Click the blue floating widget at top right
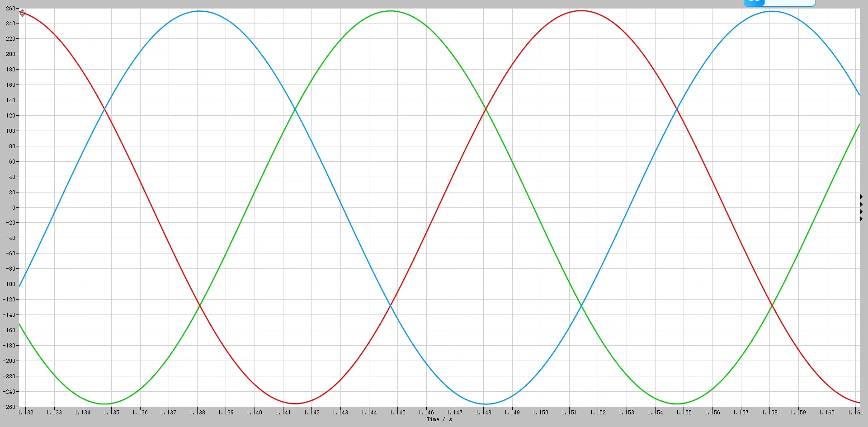The width and height of the screenshot is (868, 427). click(779, 3)
